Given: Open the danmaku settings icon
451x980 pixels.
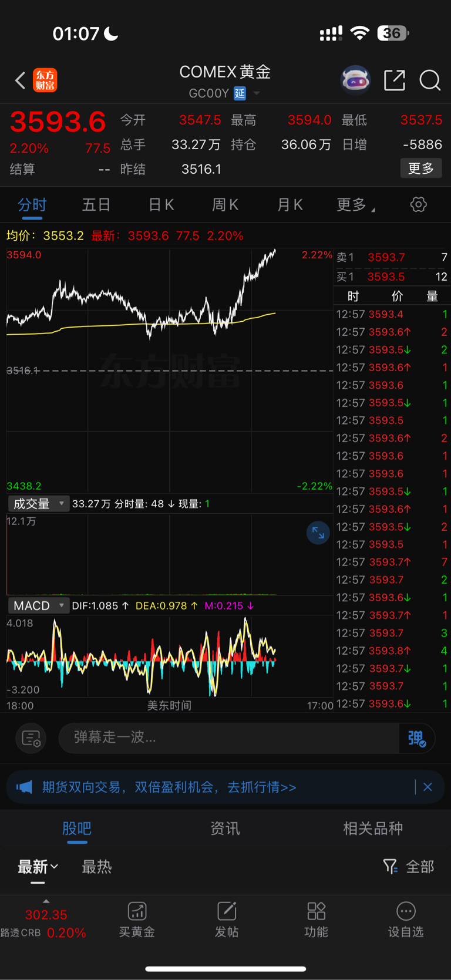Looking at the screenshot, I should (31, 738).
